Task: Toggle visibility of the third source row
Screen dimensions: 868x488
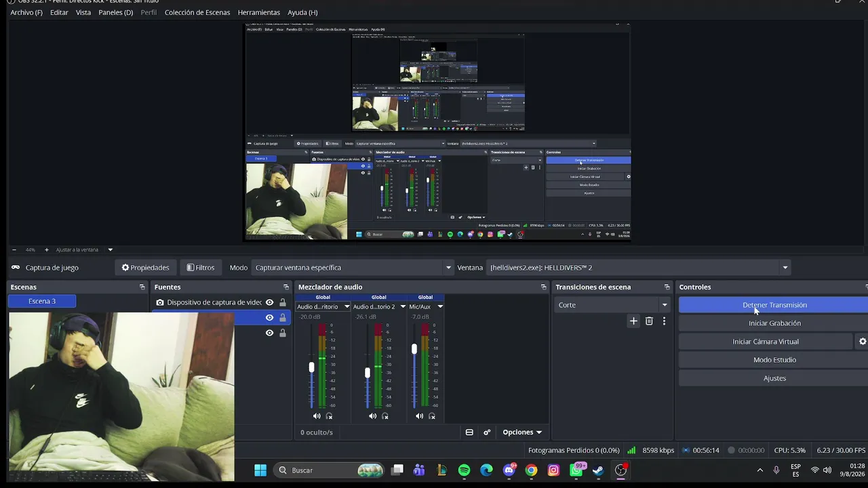Action: click(x=269, y=333)
